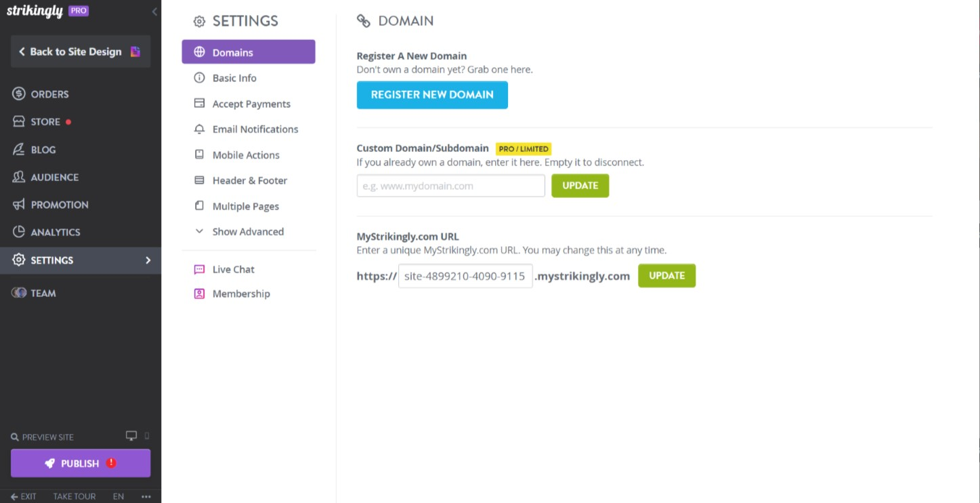
Task: Switch to desktop preview mode
Action: (x=131, y=435)
